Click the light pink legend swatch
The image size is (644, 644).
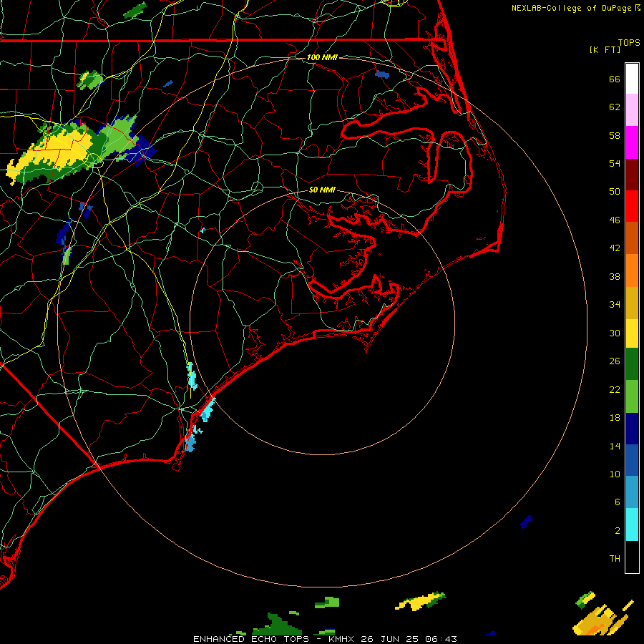(x=632, y=110)
